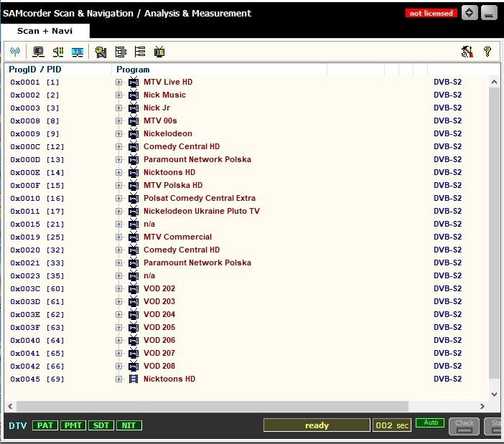504x444 pixels.
Task: Click the DTV label in status bar
Action: click(x=18, y=425)
